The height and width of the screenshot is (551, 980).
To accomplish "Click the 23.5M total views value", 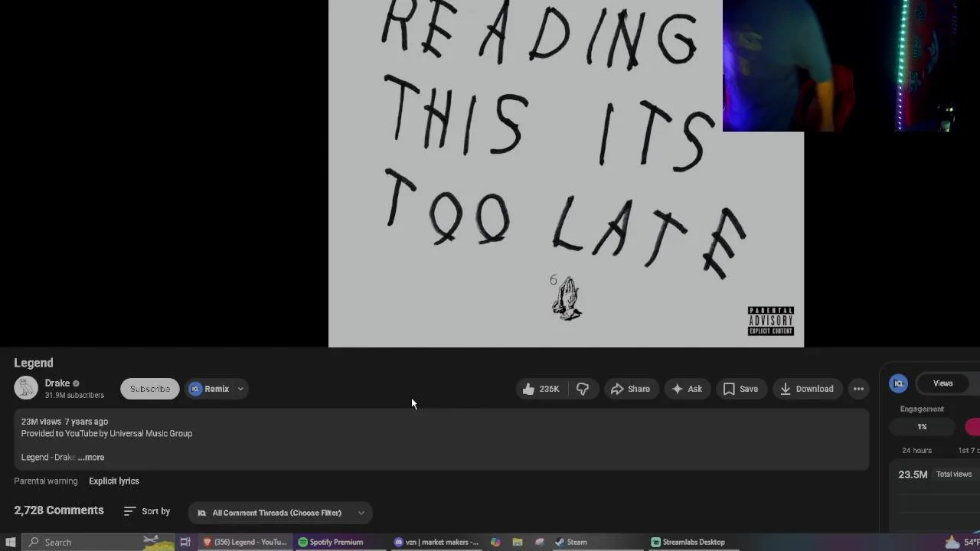I will 913,474.
